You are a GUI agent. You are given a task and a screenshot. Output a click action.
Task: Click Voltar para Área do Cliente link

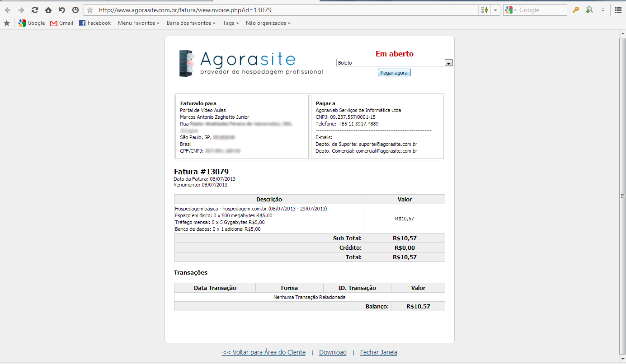click(x=264, y=352)
